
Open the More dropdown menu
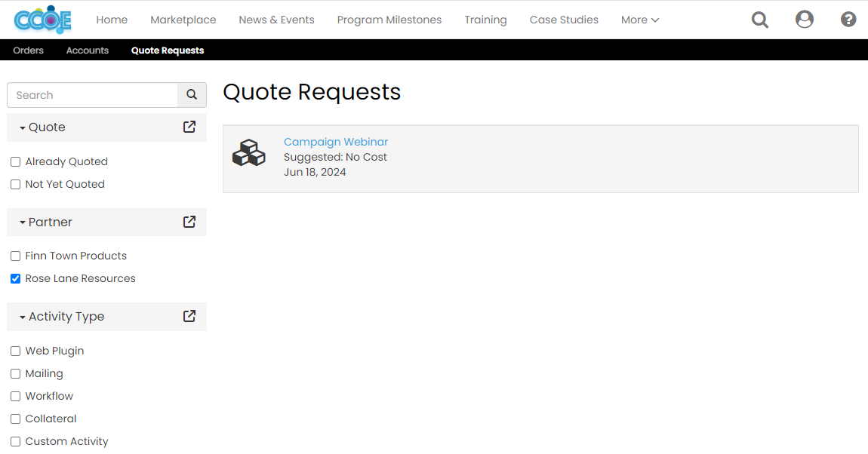tap(639, 19)
